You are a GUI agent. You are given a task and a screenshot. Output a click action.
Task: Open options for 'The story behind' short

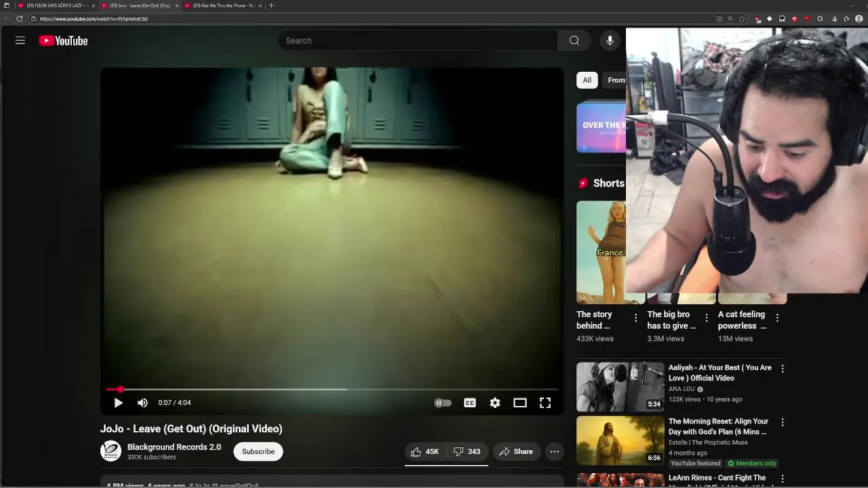(x=635, y=318)
